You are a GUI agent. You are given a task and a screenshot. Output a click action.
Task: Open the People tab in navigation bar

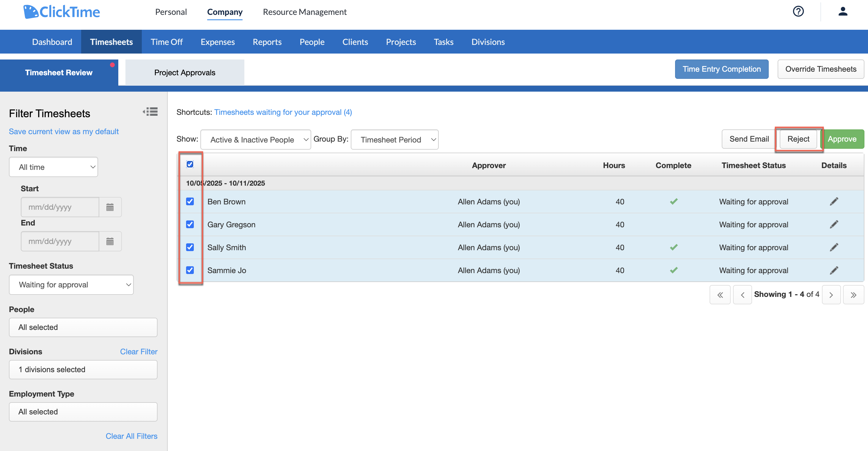pyautogui.click(x=312, y=42)
